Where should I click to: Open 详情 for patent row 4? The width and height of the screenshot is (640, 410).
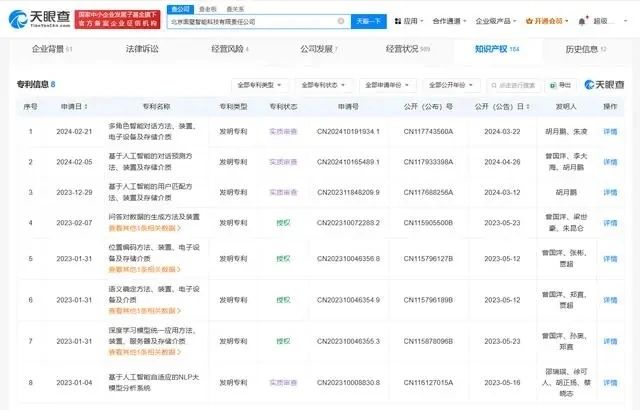click(x=610, y=223)
